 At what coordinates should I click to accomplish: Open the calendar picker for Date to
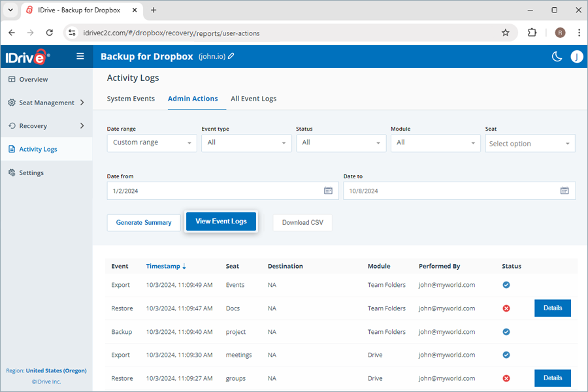tap(564, 191)
